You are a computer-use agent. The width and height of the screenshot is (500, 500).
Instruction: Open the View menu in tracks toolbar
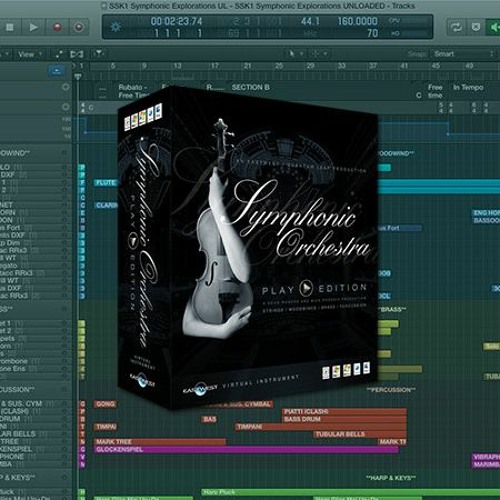pos(30,54)
